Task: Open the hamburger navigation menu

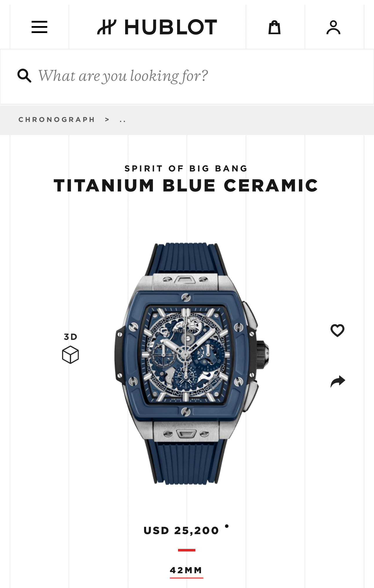Action: click(39, 27)
